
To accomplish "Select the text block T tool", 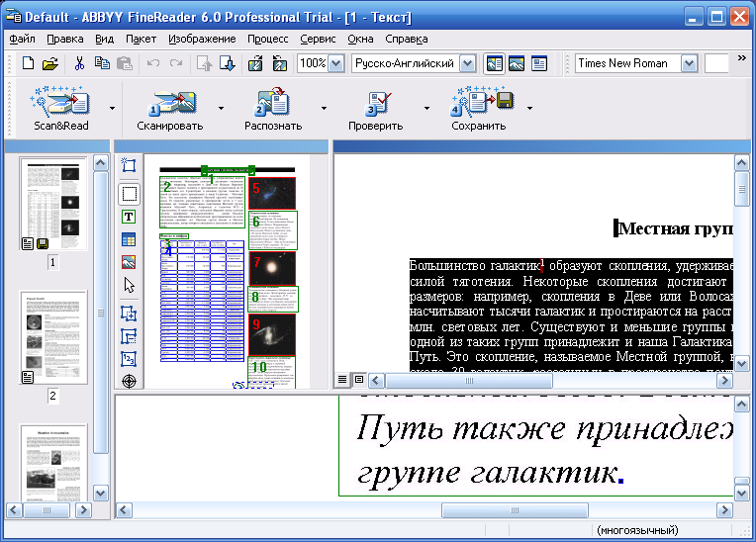I will (x=129, y=217).
